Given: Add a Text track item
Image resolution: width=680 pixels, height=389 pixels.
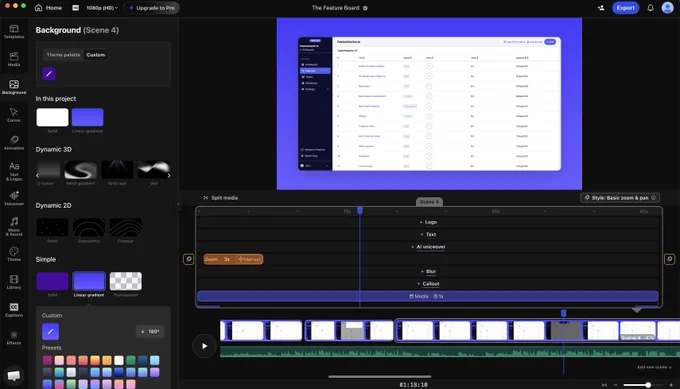Looking at the screenshot, I should click(x=428, y=234).
